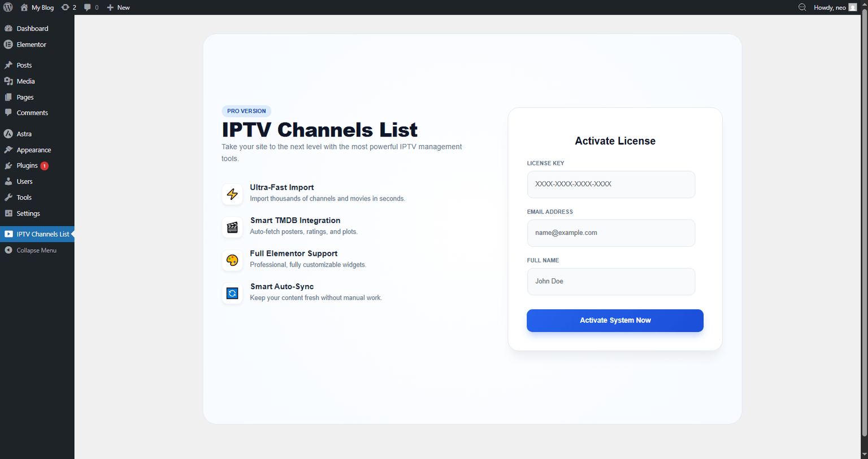Click the Ultra-Fast Import title
Screen dimensions: 868x459
click(282, 187)
